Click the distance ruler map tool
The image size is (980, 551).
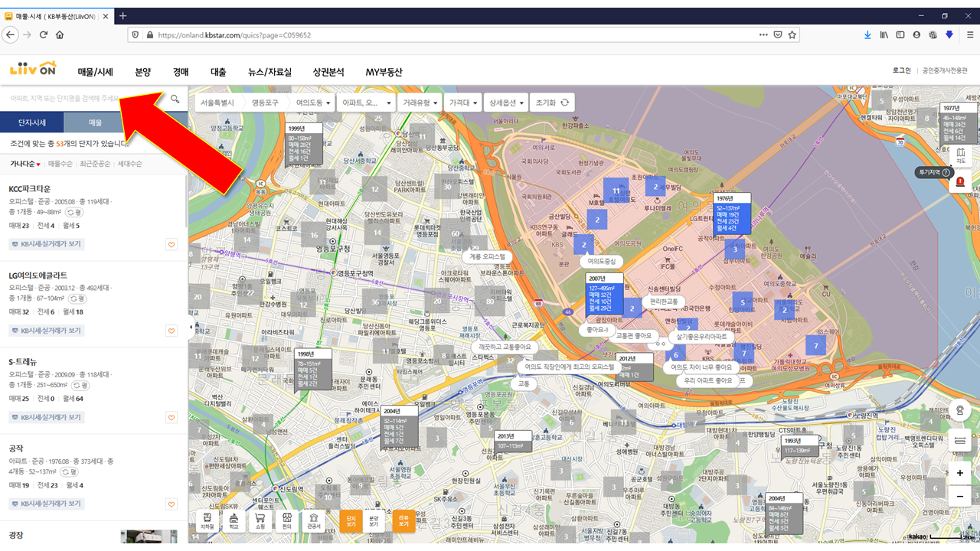tap(959, 441)
